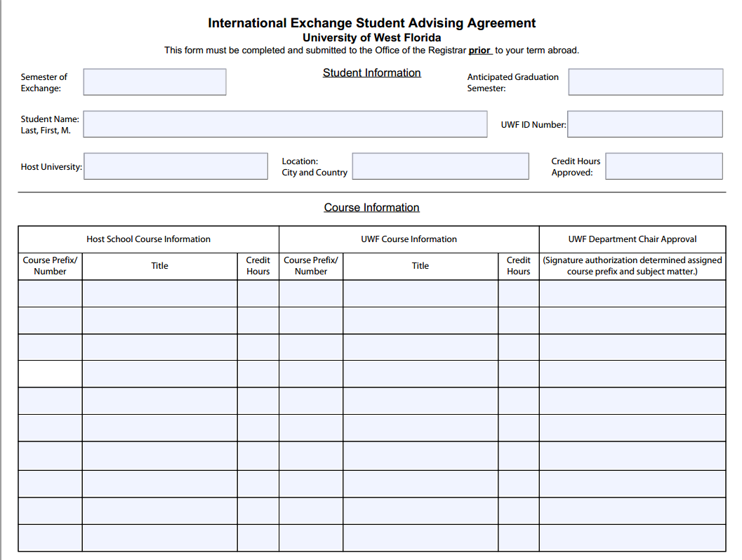This screenshot has width=742, height=560.
Task: Click the underlined word 'prior'
Action: click(x=479, y=50)
